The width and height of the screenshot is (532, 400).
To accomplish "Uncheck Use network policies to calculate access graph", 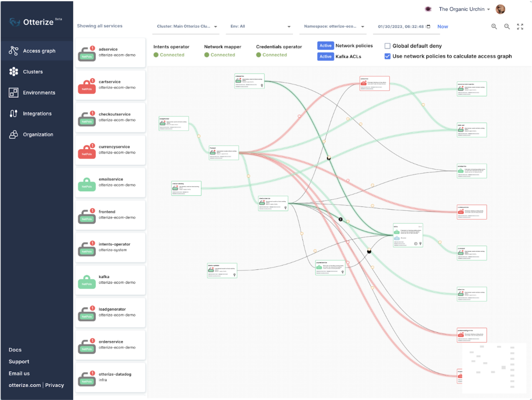I will [387, 56].
